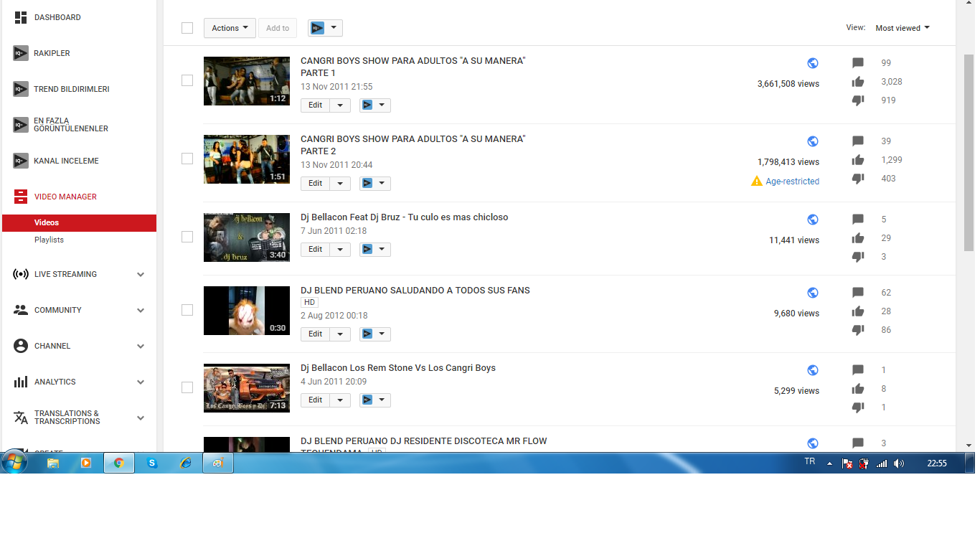Click Edit button for DJ BLEND PERUANO SALUDANDO
The image size is (980, 551).
pyautogui.click(x=316, y=334)
